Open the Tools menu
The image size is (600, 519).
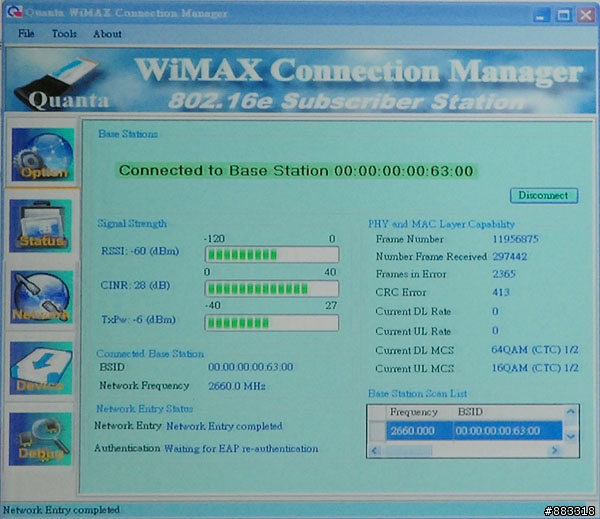click(64, 34)
